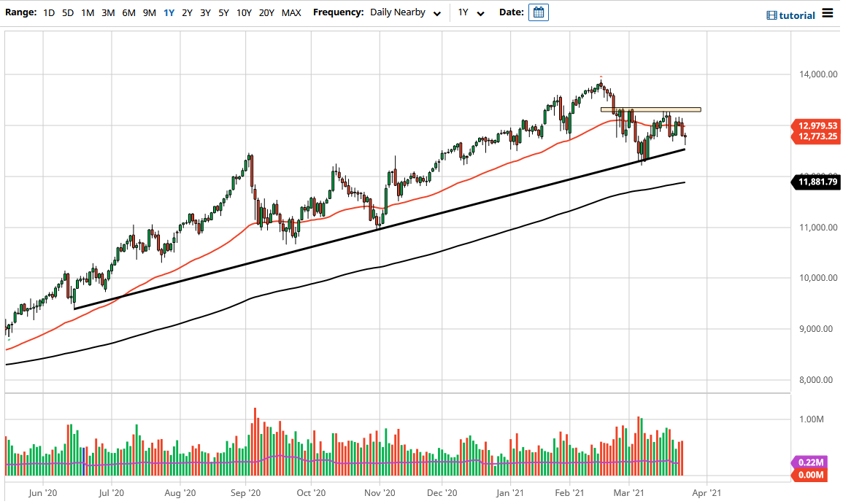Screen dimensions: 843x504
Task: Select the 9M range option
Action: click(149, 12)
